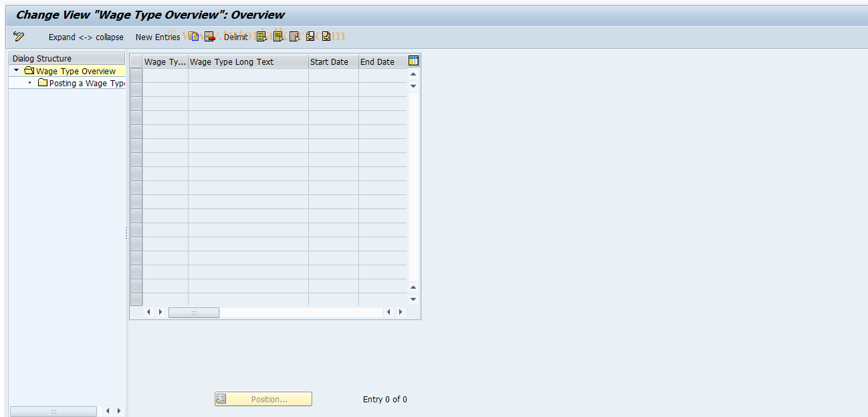Image resolution: width=868 pixels, height=417 pixels.
Task: Click the next entry icon in toolbar
Action: [326, 36]
